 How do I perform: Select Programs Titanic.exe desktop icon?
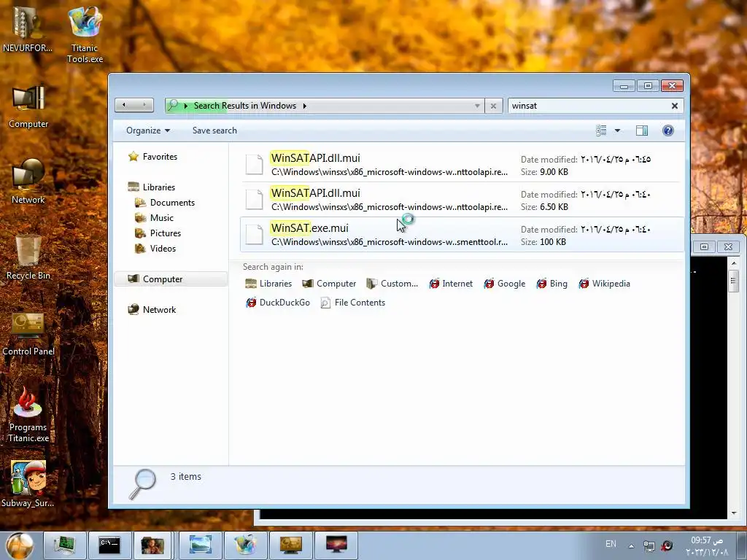[28, 414]
